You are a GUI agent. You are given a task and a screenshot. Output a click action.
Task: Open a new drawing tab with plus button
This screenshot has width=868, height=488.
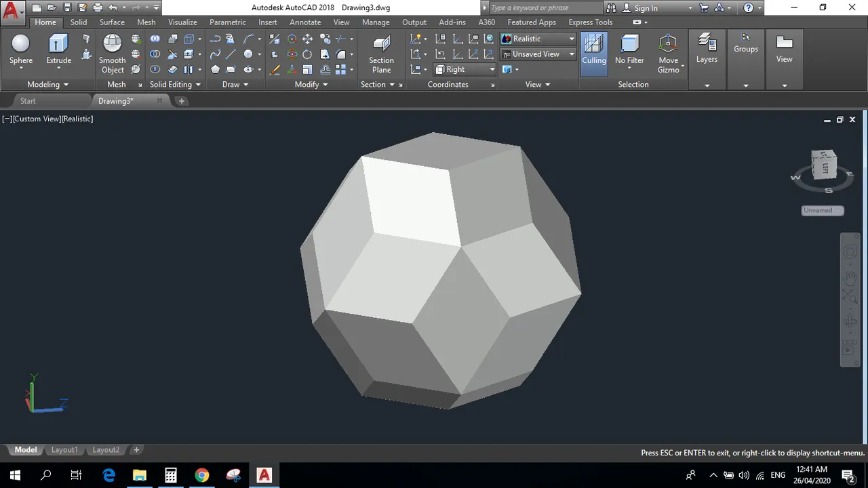[x=181, y=101]
